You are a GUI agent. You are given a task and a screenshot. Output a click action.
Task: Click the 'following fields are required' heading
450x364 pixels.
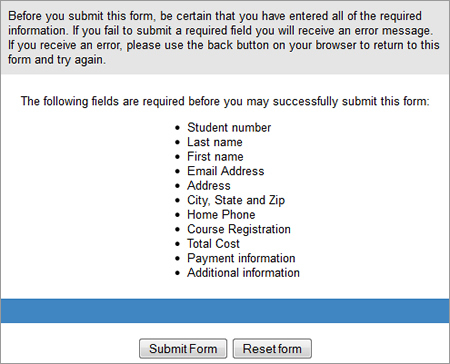[225, 101]
